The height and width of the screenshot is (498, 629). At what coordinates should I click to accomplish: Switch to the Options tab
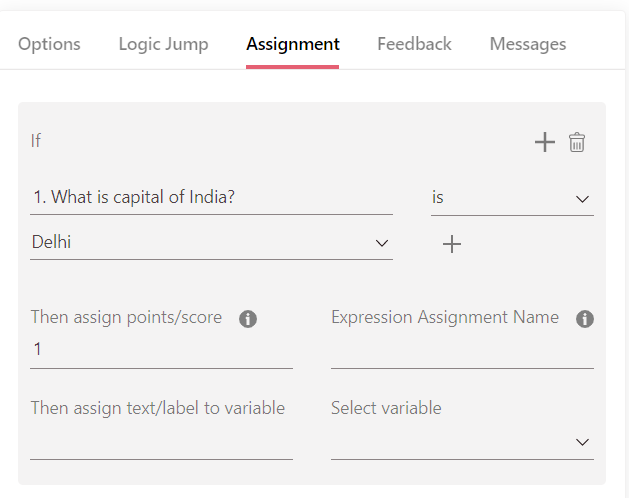(49, 44)
